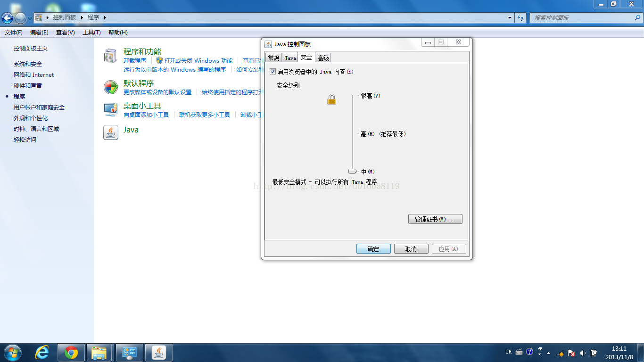Screen dimensions: 644x362
Task: Switch to the 高级 tab
Action: pyautogui.click(x=323, y=58)
